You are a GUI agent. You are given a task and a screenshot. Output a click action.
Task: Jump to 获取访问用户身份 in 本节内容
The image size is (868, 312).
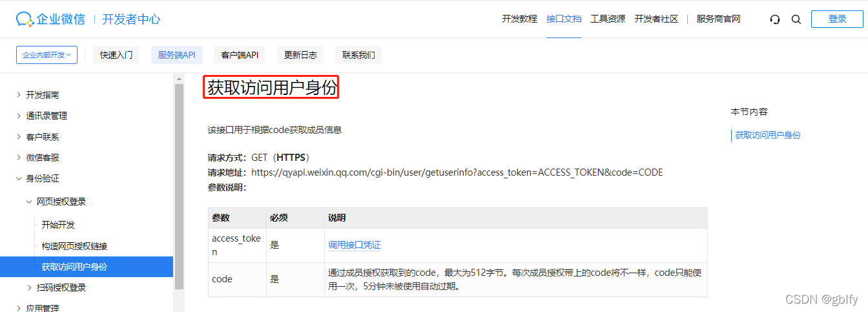768,135
